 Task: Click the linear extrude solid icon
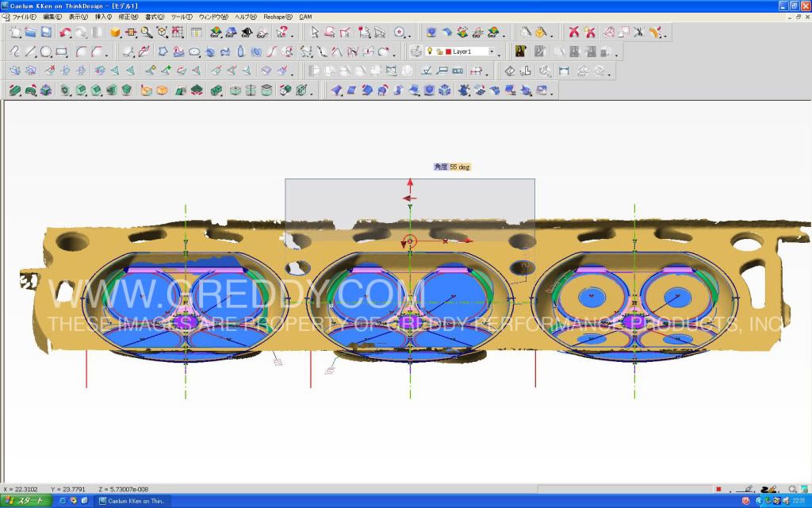point(15,90)
